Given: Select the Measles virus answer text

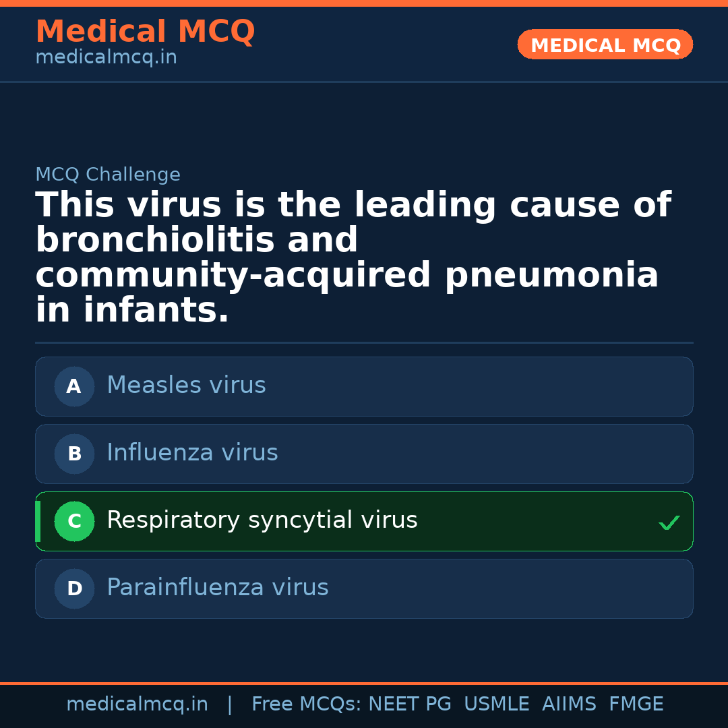Looking at the screenshot, I should coord(186,386).
